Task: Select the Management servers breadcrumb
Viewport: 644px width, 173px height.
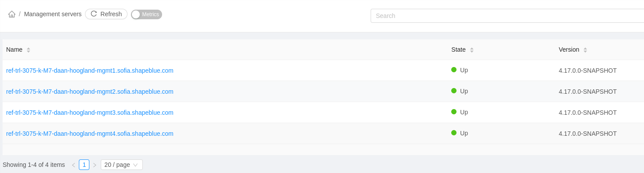Action: pyautogui.click(x=53, y=14)
